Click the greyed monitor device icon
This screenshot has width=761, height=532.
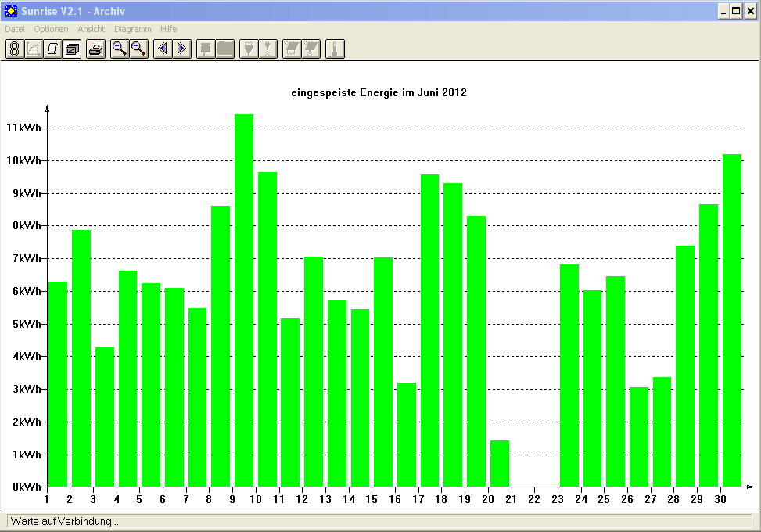click(x=206, y=49)
